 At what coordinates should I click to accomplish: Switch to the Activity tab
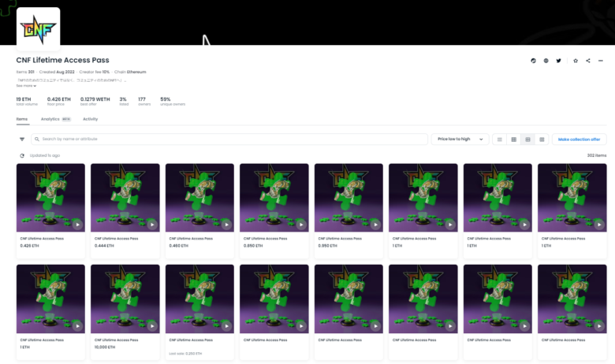(x=90, y=119)
